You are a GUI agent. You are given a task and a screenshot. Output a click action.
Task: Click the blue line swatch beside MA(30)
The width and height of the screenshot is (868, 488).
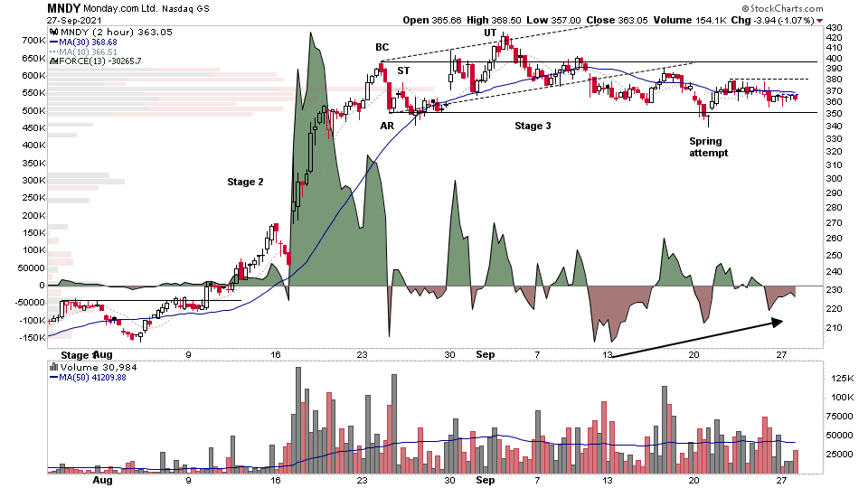[x=53, y=42]
